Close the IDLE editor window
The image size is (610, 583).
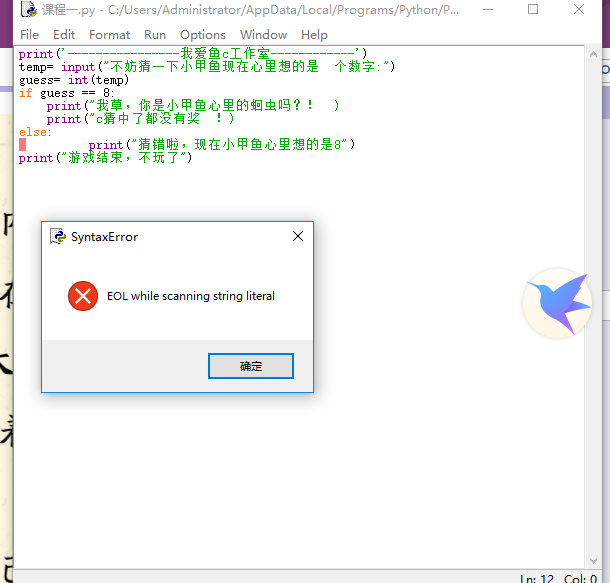579,10
